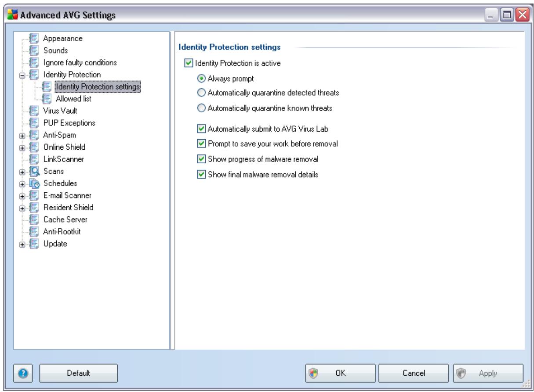Expand the Online Shield tree node
The width and height of the screenshot is (534, 392).
(x=22, y=147)
